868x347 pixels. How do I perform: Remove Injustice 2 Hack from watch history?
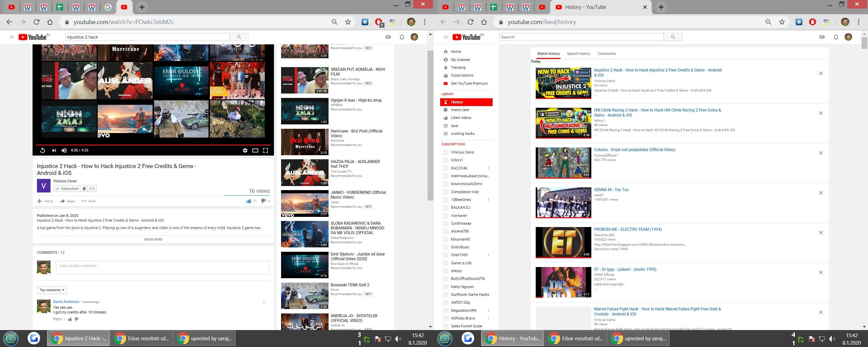[821, 74]
